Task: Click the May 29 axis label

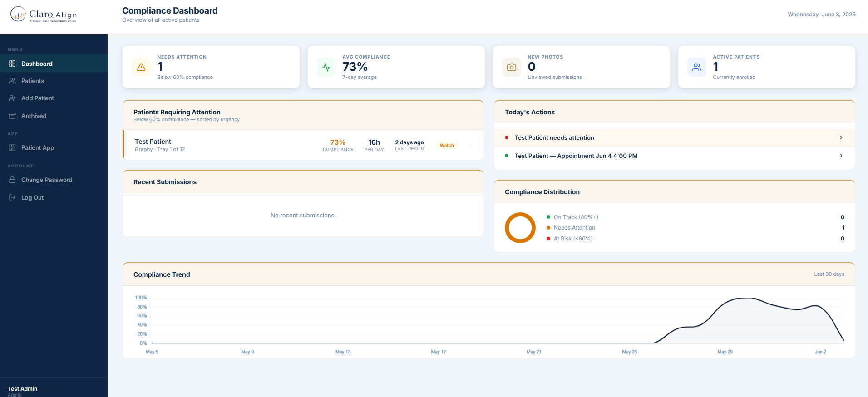Action: [x=725, y=352]
